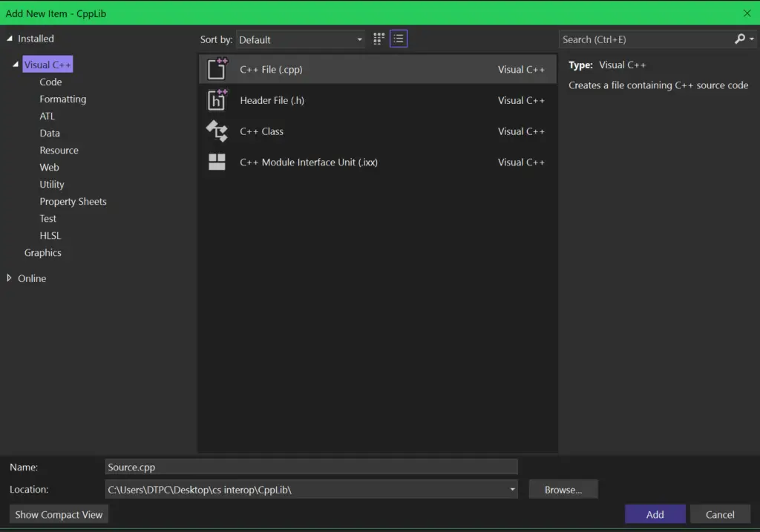
Task: Click Show Compact View button
Action: (59, 514)
